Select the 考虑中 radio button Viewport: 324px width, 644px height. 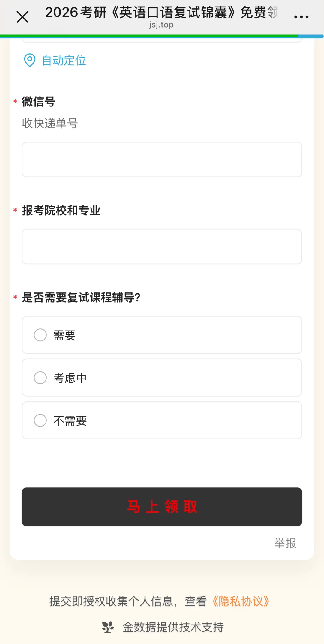tap(40, 378)
